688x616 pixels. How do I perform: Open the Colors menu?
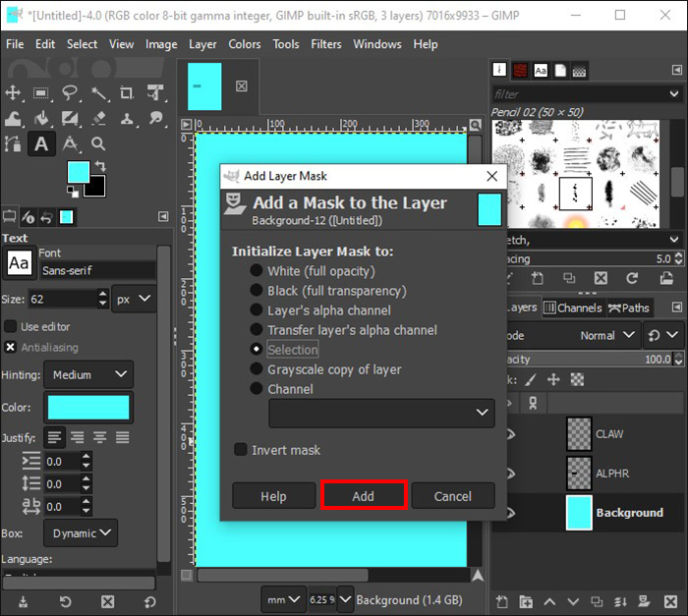(245, 44)
